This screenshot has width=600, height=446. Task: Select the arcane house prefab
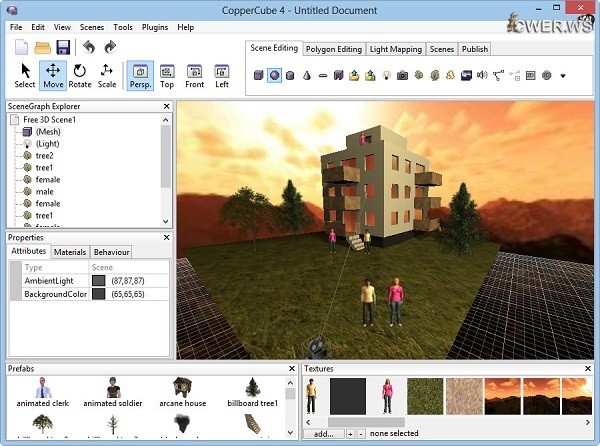click(182, 390)
